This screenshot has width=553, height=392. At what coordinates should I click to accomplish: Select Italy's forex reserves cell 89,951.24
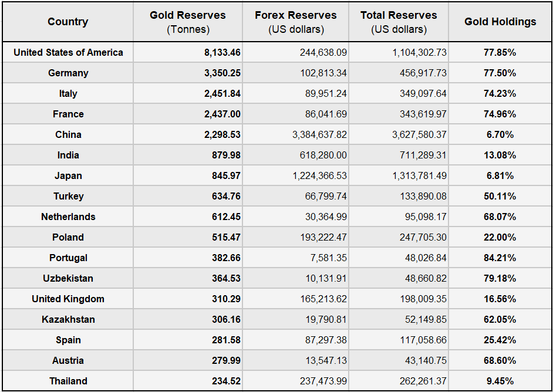pyautogui.click(x=322, y=93)
